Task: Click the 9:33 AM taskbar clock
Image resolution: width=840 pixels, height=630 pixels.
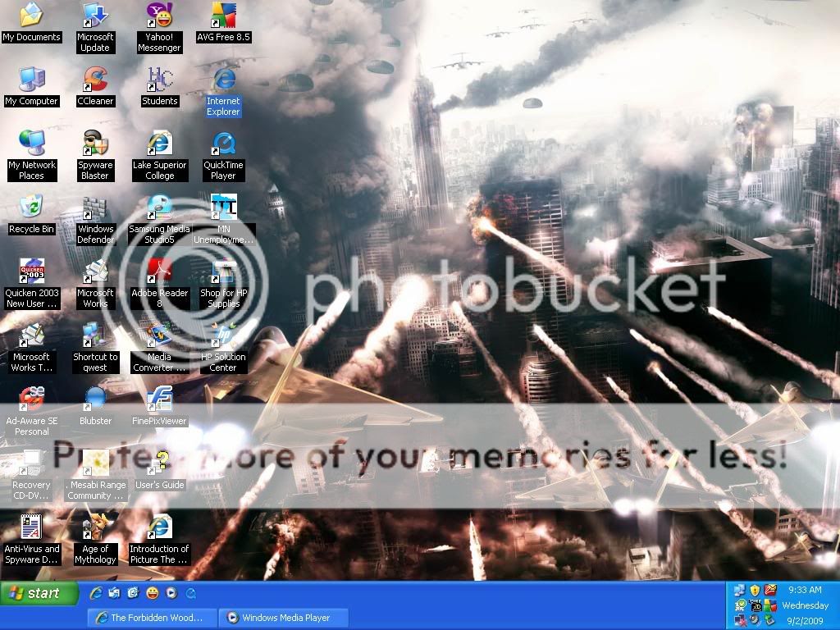Action: (x=805, y=590)
